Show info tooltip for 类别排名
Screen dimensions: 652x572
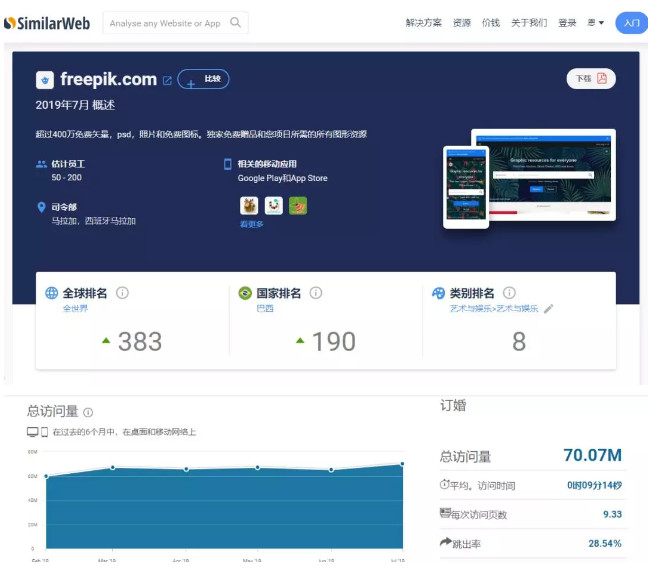tap(509, 293)
